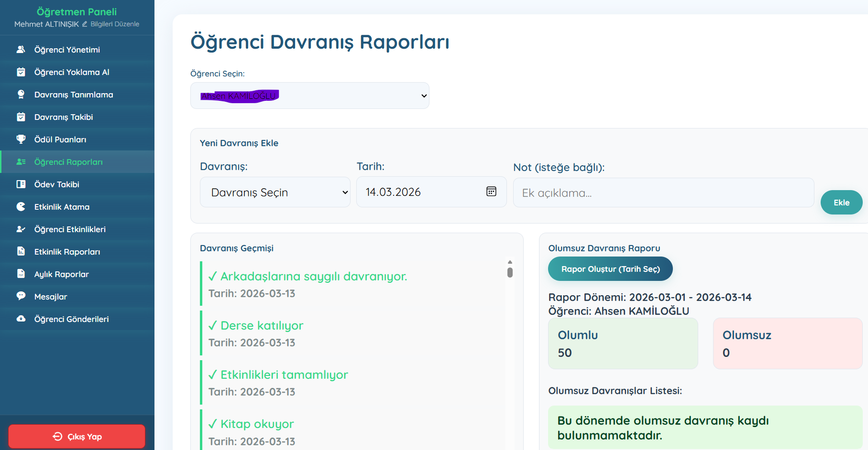
Task: Expand the Davranış Seçin dropdown
Action: pyautogui.click(x=275, y=192)
